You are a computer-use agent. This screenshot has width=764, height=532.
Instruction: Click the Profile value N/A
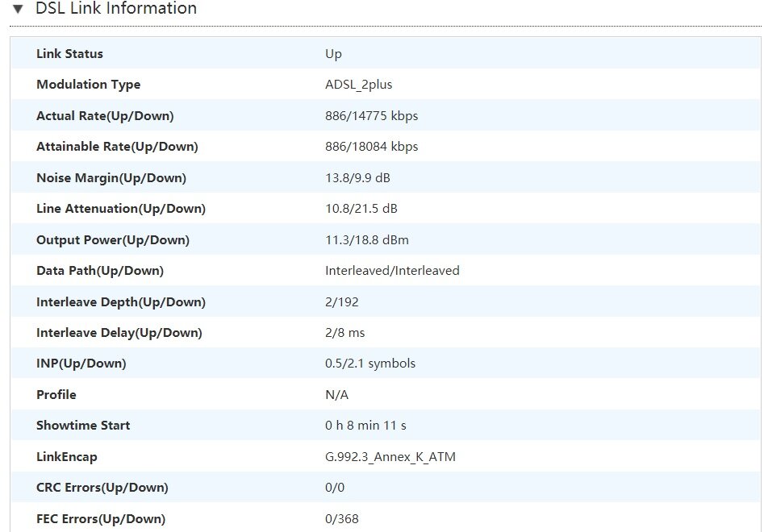click(x=336, y=395)
